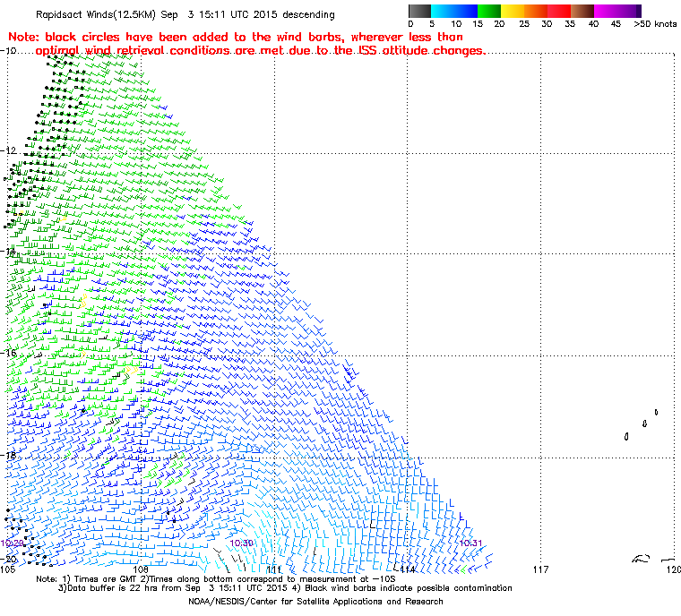Click the 'Note: 1) Times are GMT' footnote line
The image size is (681, 616).
point(216,579)
